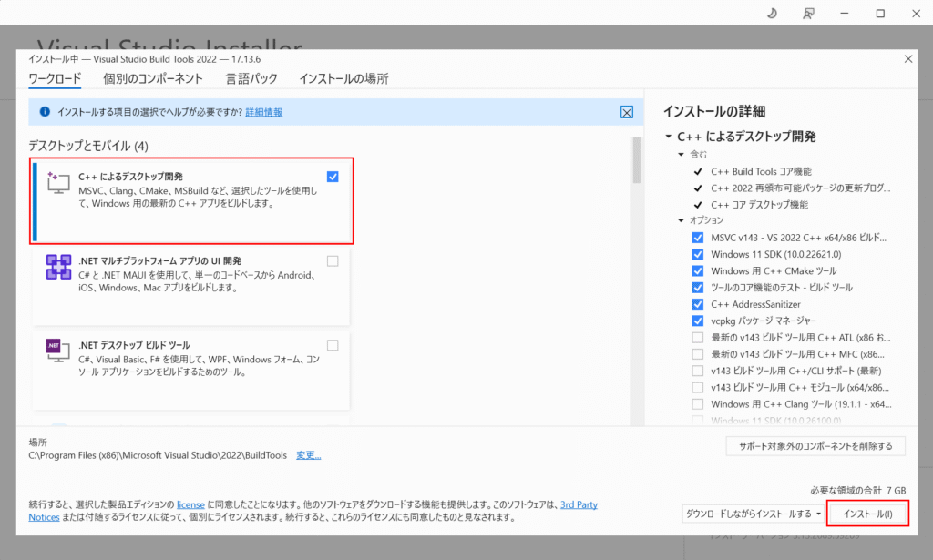Toggle dark theme moon icon in title bar
The width and height of the screenshot is (933, 560).
click(772, 13)
